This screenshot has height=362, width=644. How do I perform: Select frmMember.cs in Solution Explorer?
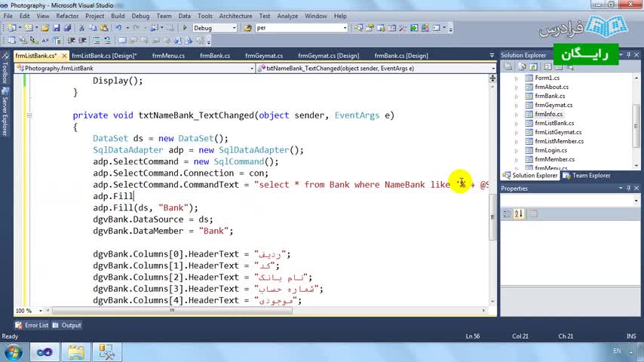(x=554, y=159)
